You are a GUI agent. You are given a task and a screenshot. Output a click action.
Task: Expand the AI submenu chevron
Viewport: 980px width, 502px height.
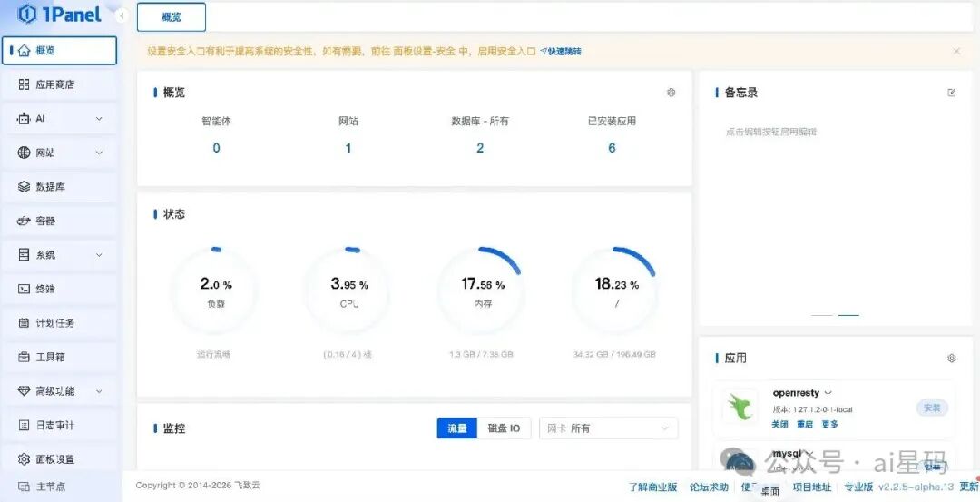(x=99, y=118)
